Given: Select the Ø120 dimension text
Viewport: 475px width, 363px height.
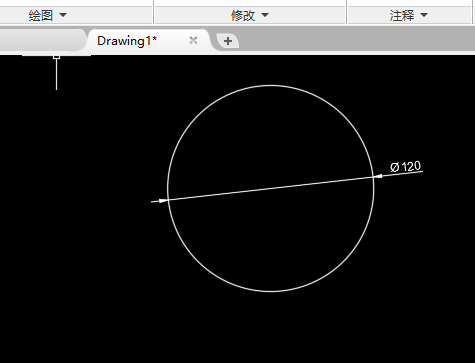Looking at the screenshot, I should tap(406, 166).
